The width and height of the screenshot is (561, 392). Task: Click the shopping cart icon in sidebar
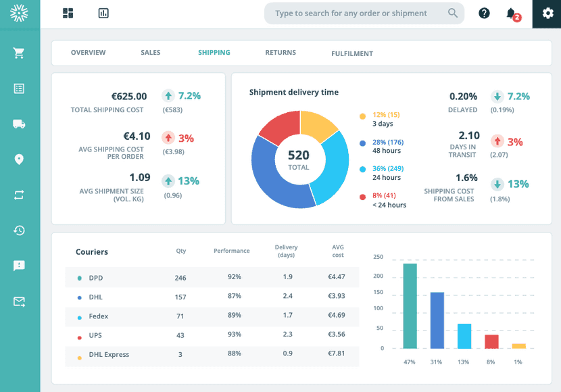click(x=19, y=53)
